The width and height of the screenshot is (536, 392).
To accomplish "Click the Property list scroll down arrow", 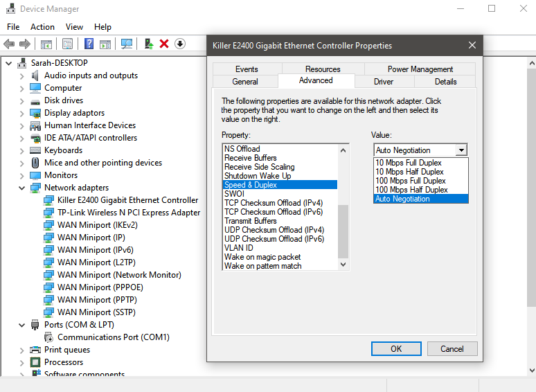I will point(343,264).
